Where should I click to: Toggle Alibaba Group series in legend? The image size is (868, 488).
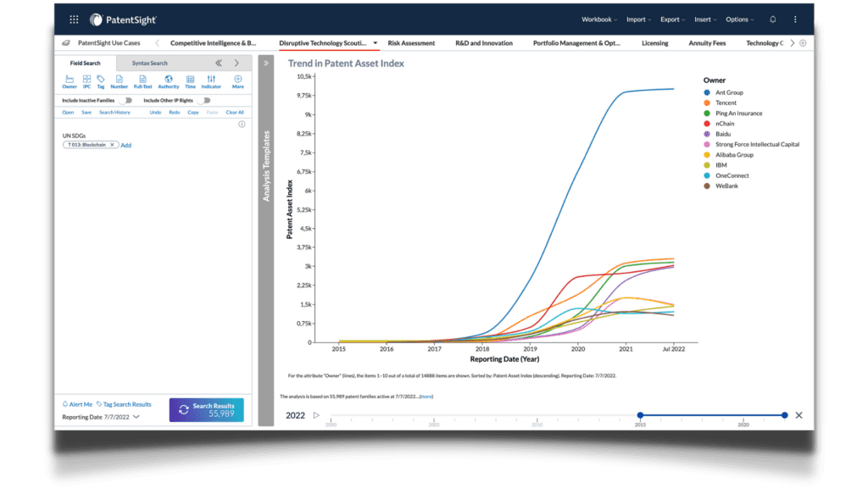click(x=728, y=155)
